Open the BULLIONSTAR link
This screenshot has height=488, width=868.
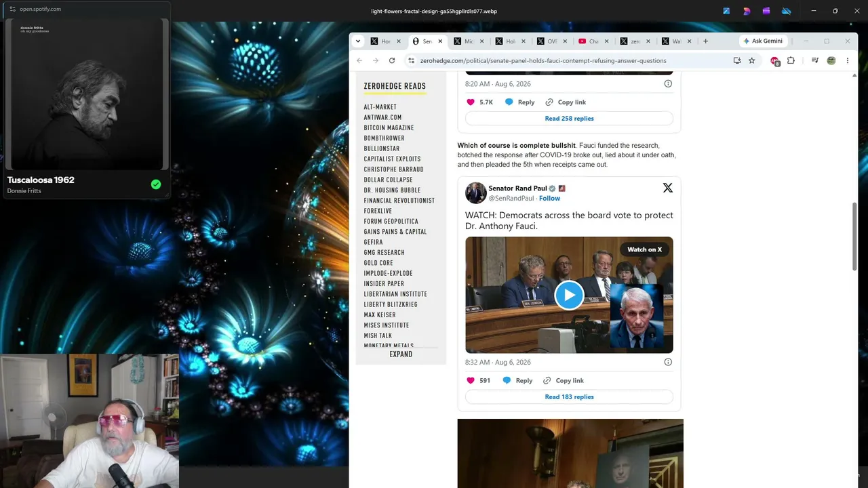click(381, 149)
